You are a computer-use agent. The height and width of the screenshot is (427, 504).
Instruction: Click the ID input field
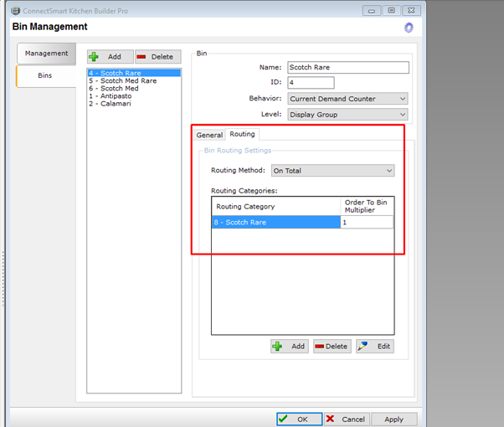point(311,83)
